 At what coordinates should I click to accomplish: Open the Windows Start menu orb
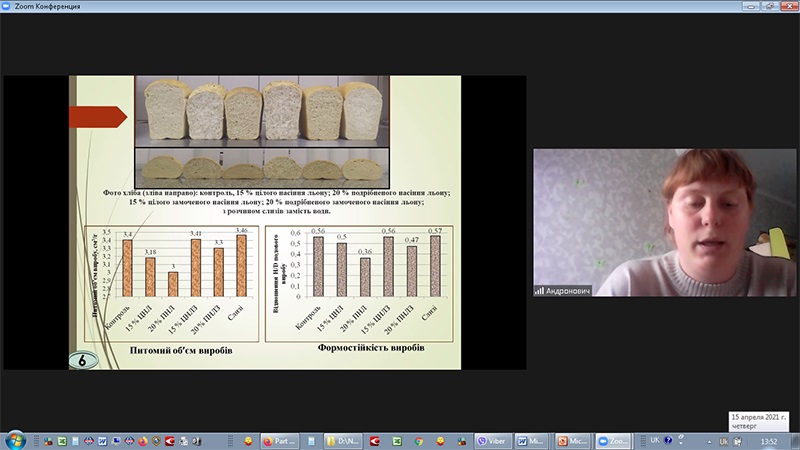point(15,440)
